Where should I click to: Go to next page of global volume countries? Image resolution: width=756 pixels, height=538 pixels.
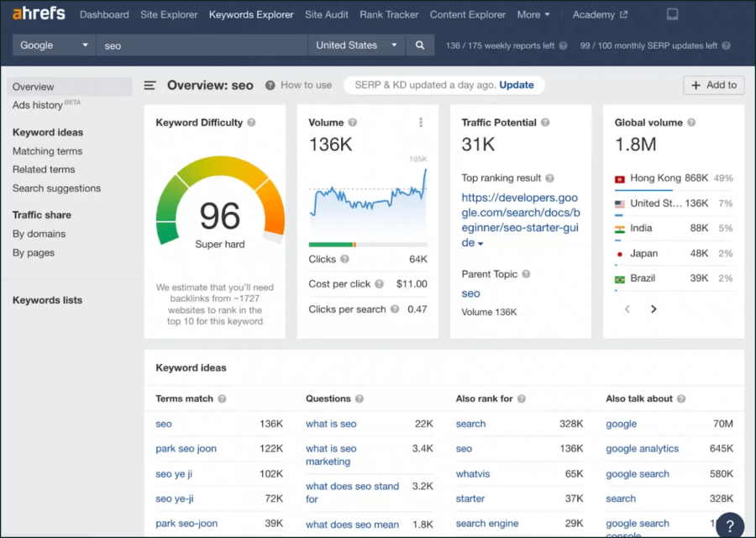(x=654, y=309)
